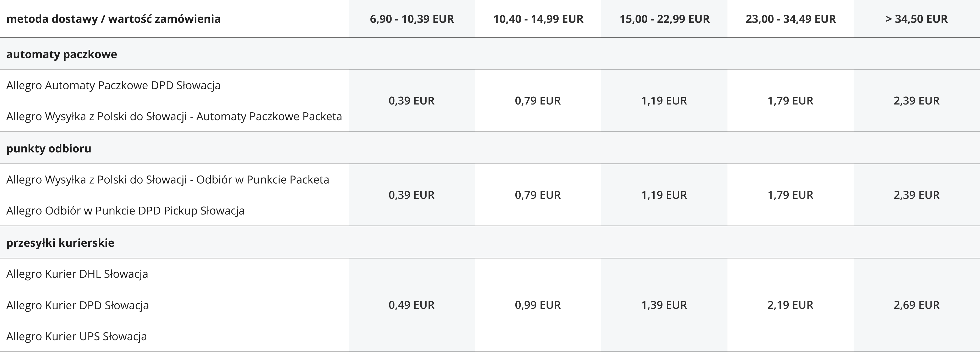
Task: Click 'Allegro Odbiór w Punkcie DPD Pickup Słowacja'
Action: click(x=126, y=210)
